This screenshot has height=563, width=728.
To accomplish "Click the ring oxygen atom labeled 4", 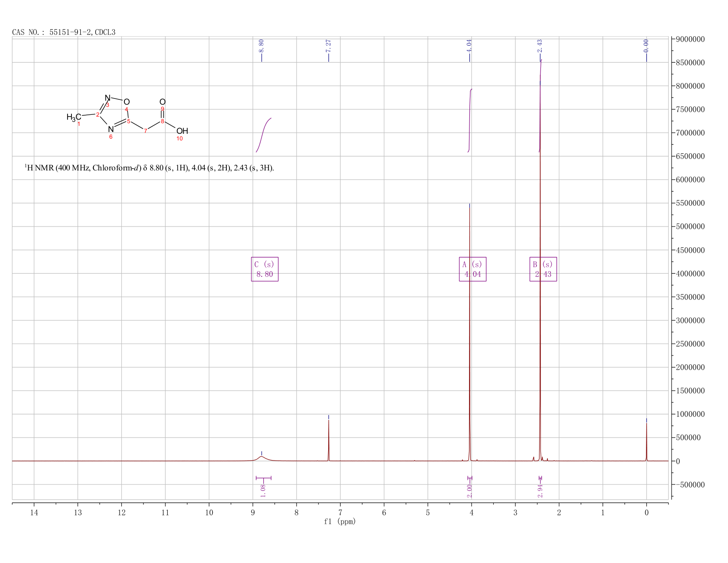I will tap(127, 102).
